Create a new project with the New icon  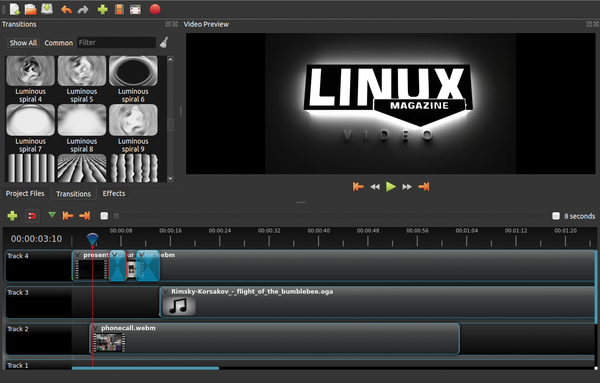[x=15, y=9]
